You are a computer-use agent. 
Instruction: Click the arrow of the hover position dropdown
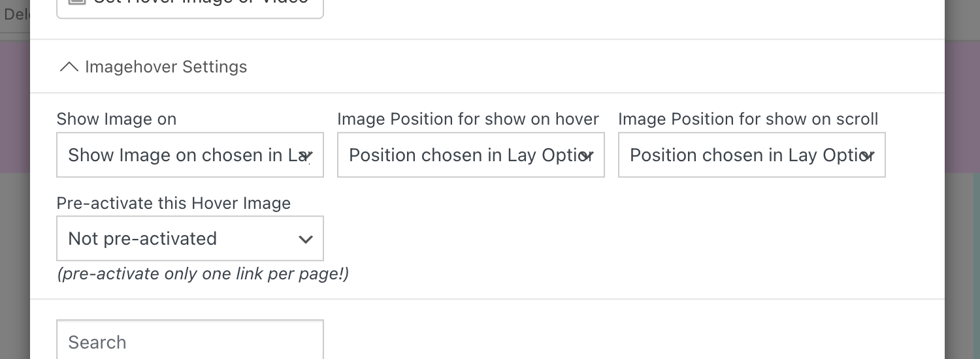[x=587, y=155]
